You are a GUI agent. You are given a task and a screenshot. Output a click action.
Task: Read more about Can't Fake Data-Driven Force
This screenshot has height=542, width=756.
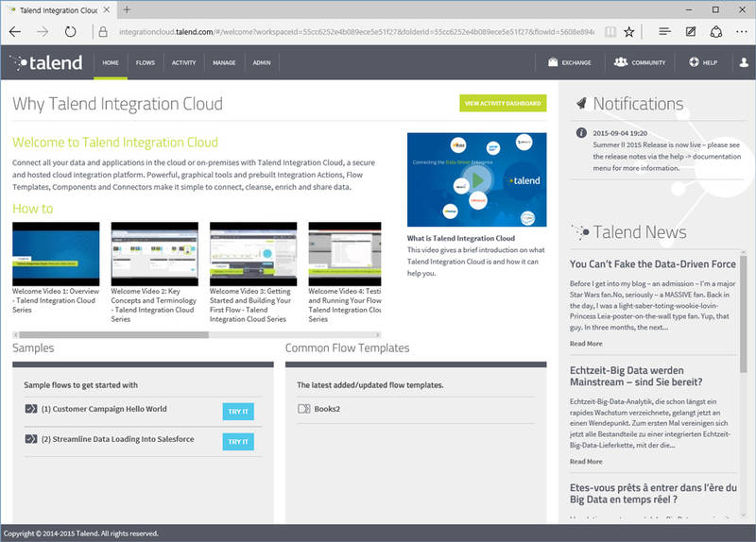pyautogui.click(x=586, y=344)
